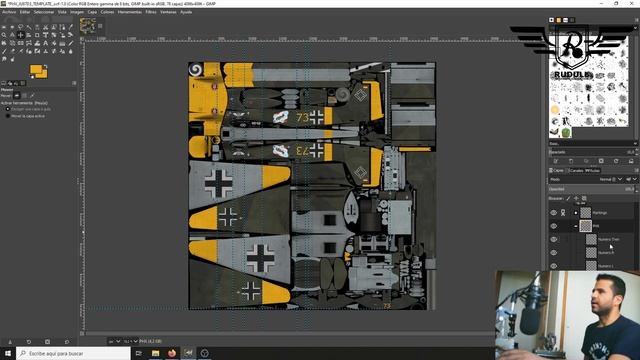Open the Filtros menu
Viewport: 640px width, 360px height.
(x=151, y=12)
